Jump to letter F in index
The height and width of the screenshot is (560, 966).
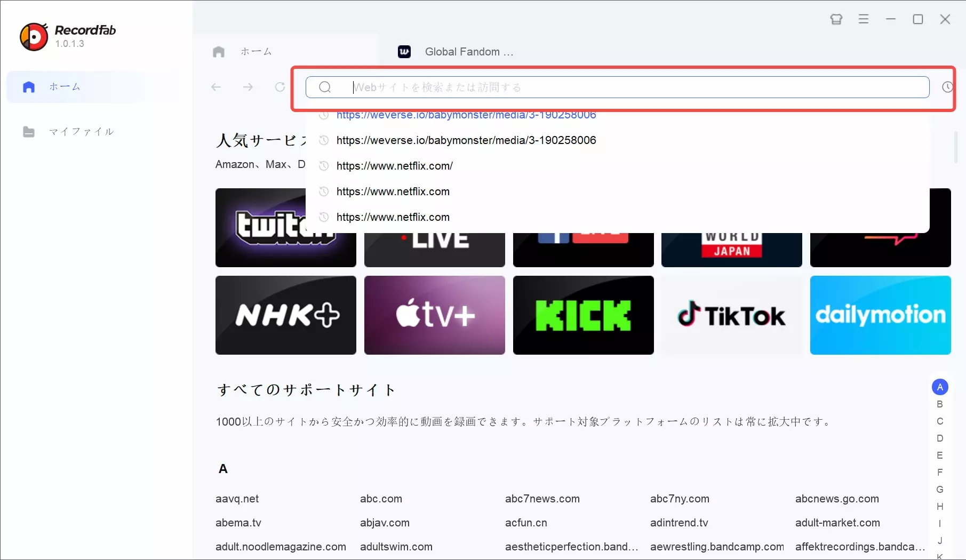940,473
